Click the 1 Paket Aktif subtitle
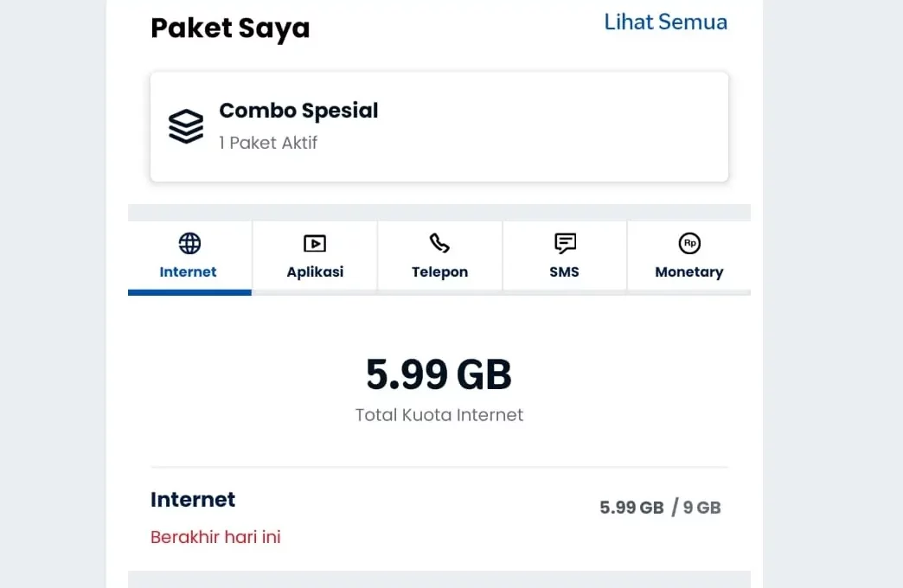 pyautogui.click(x=268, y=143)
